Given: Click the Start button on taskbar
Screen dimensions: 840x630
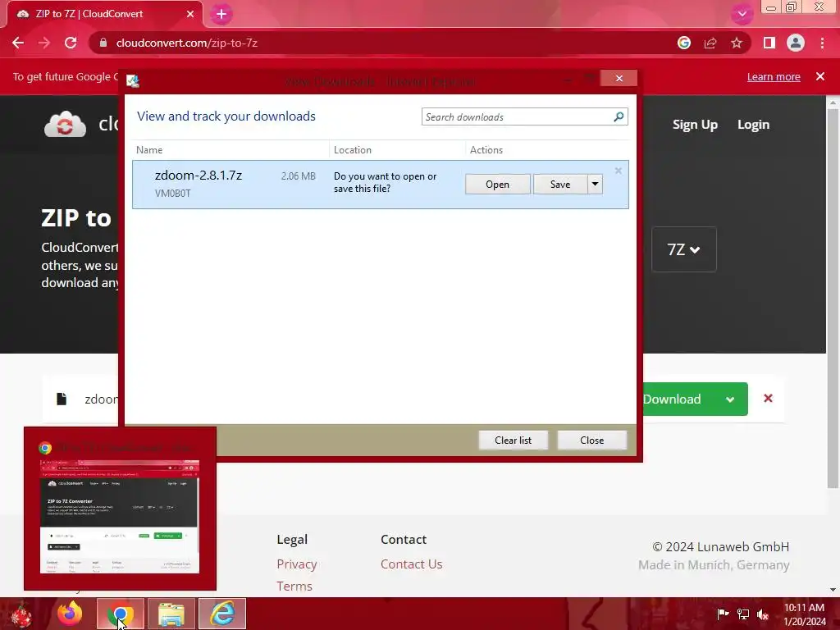Looking at the screenshot, I should point(21,614).
